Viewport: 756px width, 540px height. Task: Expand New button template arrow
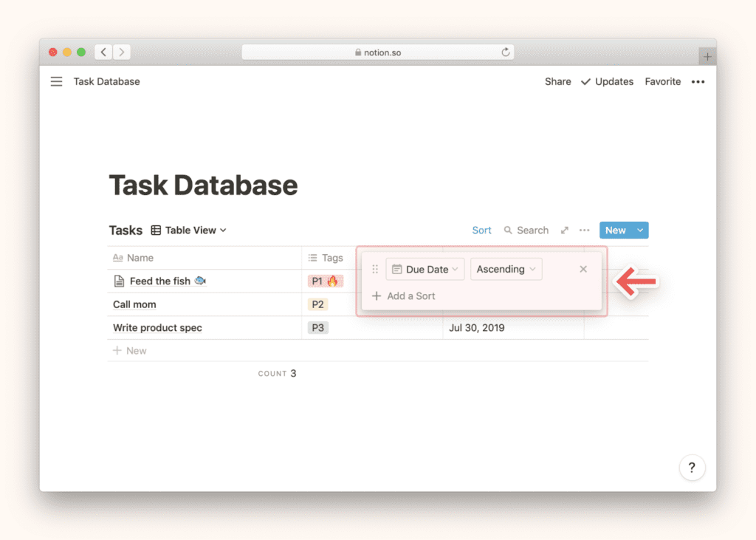pyautogui.click(x=640, y=230)
